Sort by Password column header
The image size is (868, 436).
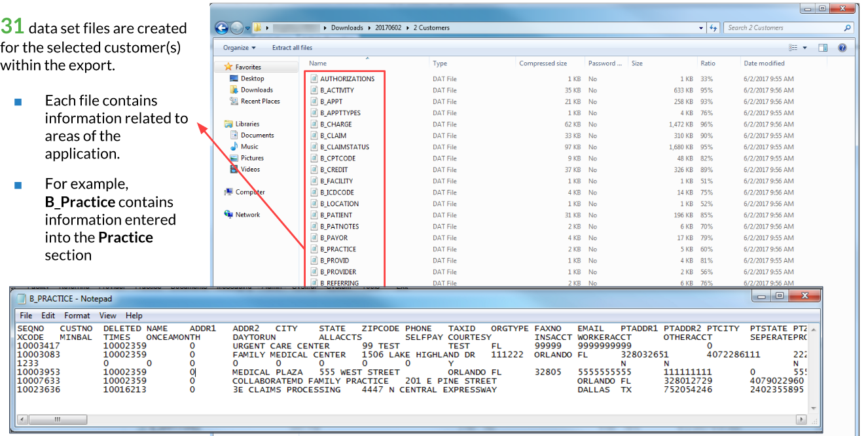pyautogui.click(x=606, y=64)
